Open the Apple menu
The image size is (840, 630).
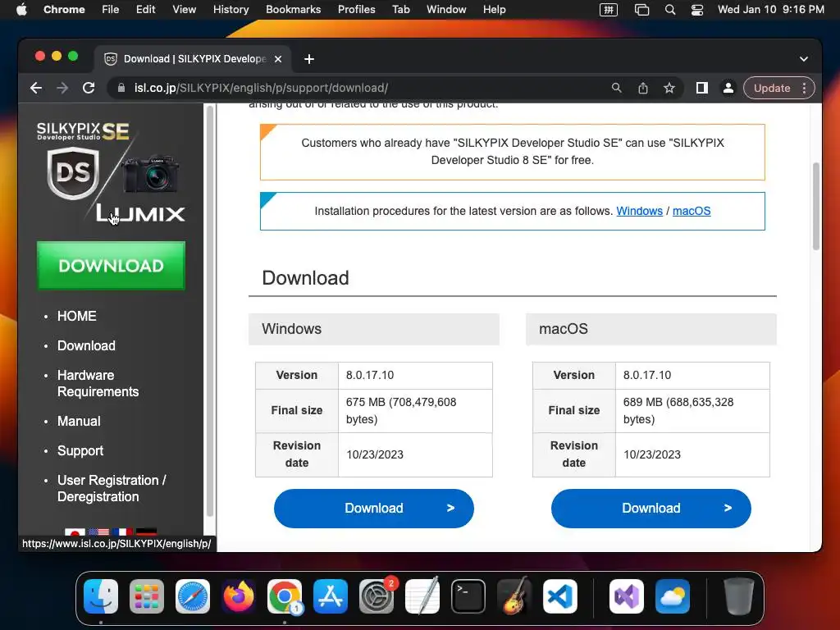coord(21,10)
